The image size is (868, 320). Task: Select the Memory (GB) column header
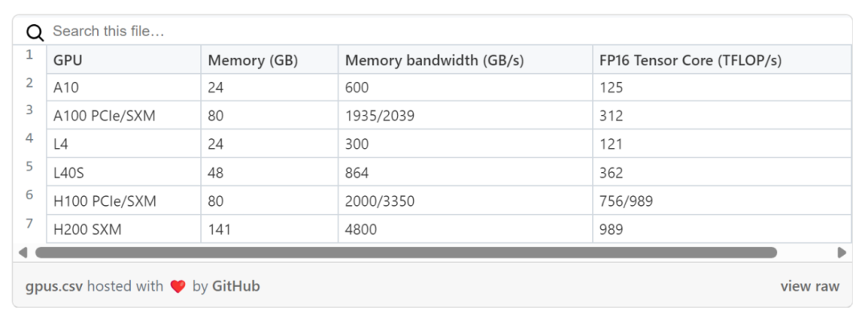pyautogui.click(x=269, y=59)
